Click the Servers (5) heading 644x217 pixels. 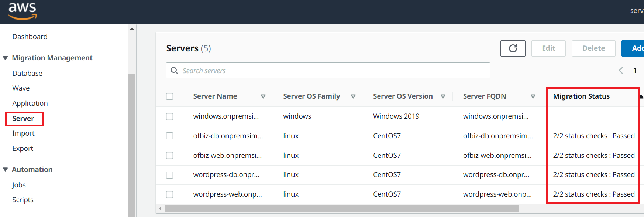(189, 48)
